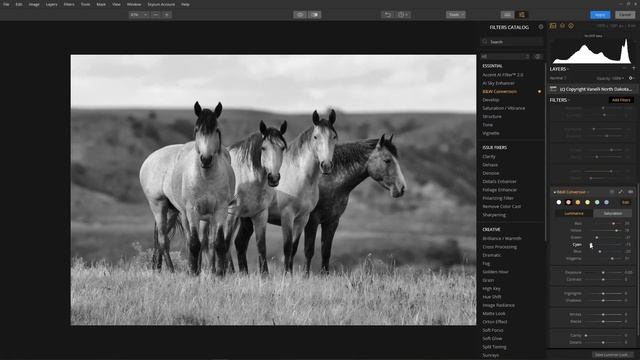Pick the yellow color filter swatch

[587, 202]
